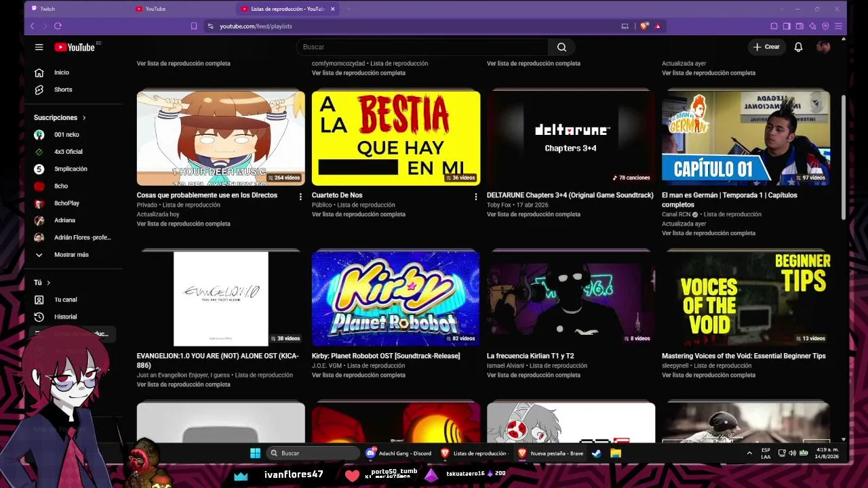Expand Mostrar más subscriptions
Image resolution: width=868 pixels, height=488 pixels.
click(x=71, y=255)
